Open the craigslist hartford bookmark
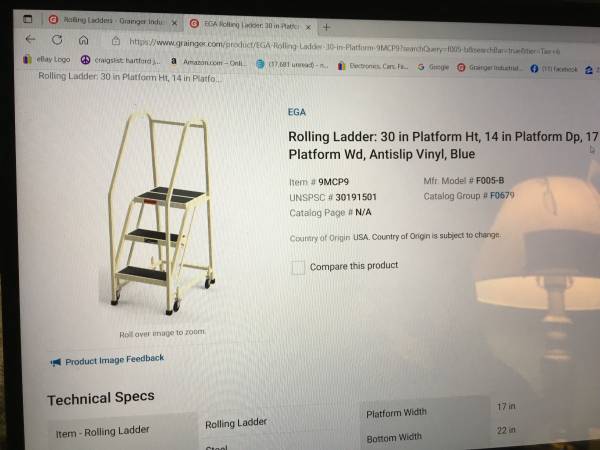 (x=121, y=60)
